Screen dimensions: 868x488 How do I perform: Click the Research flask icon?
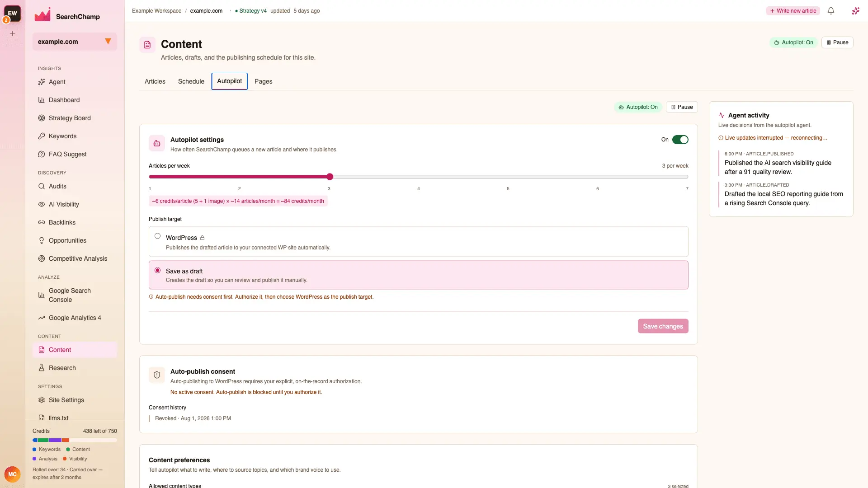point(42,368)
